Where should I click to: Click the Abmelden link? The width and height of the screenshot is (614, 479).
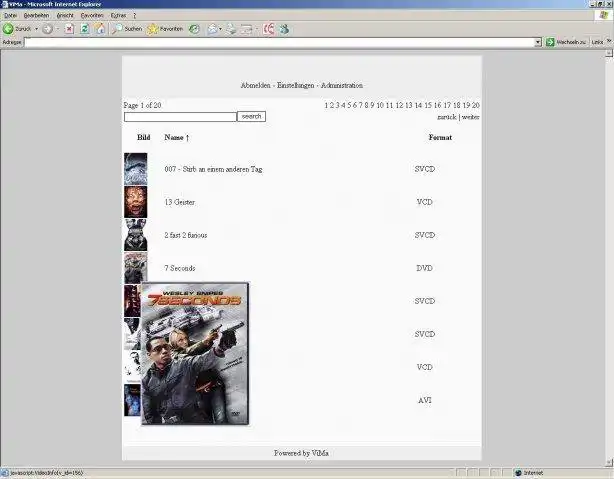[x=255, y=85]
